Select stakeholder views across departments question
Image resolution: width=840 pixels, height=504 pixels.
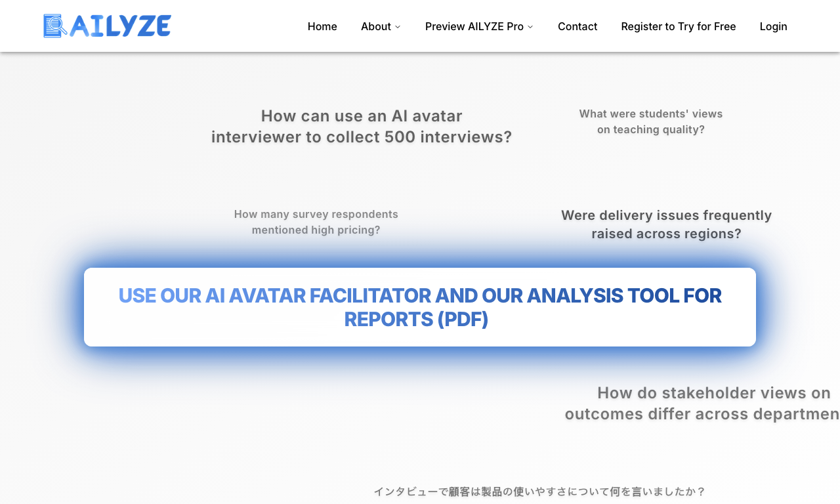(702, 404)
